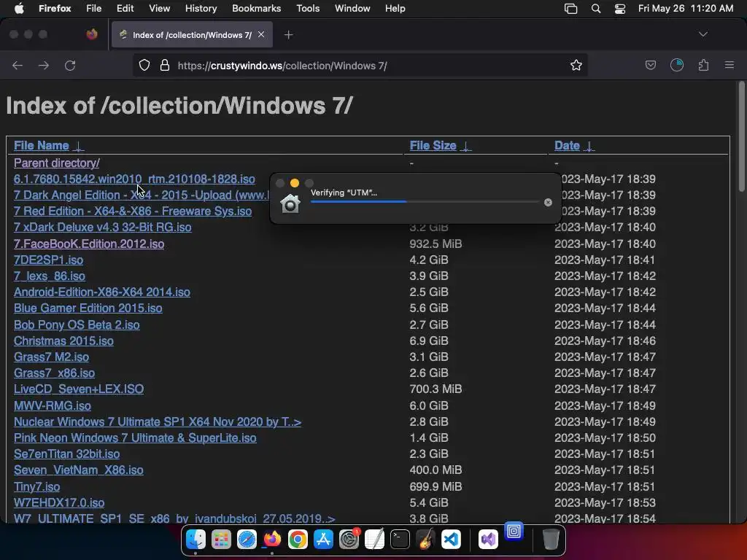Open App Store from the Dock
Viewport: 747px width, 560px height.
(323, 540)
